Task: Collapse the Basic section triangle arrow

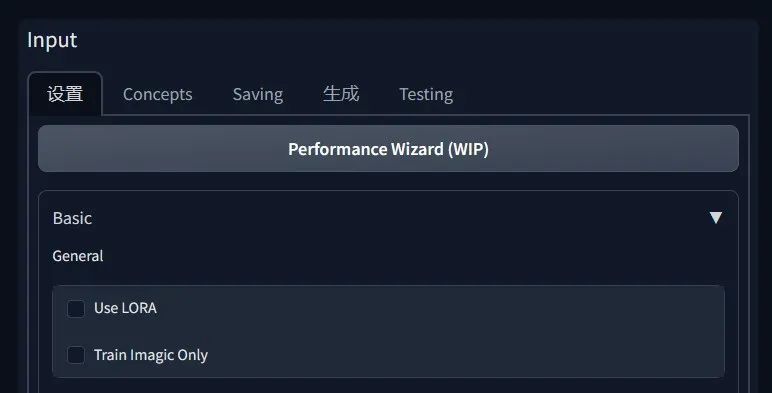Action: click(x=716, y=218)
